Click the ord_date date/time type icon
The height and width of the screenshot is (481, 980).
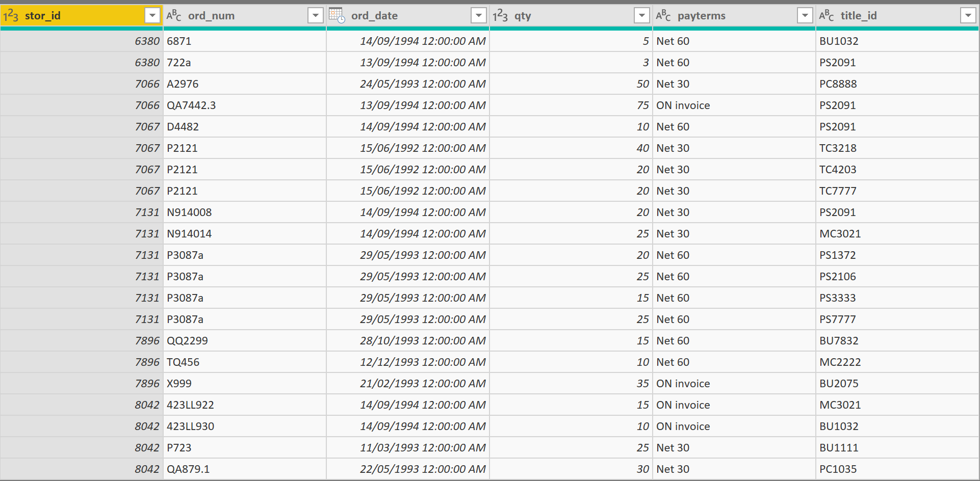point(337,16)
